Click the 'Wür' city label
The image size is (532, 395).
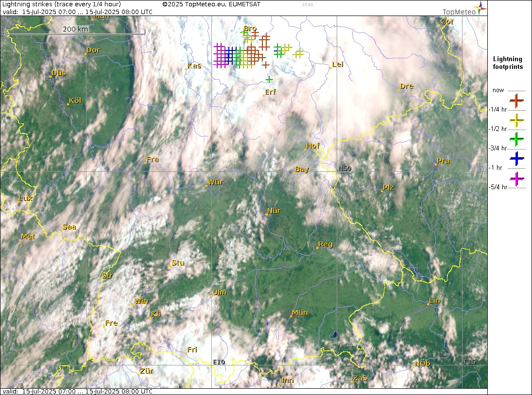215,182
